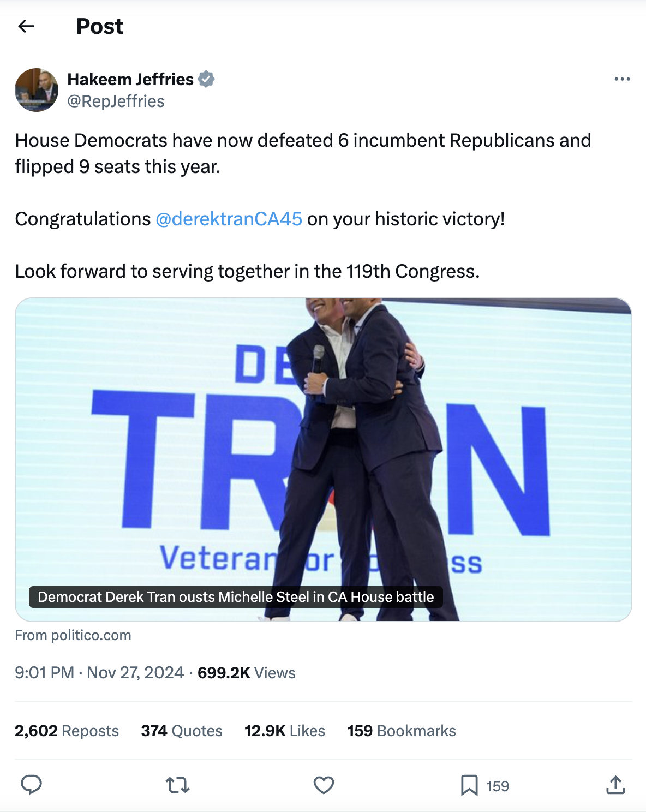Click the share upload icon

[x=615, y=785]
